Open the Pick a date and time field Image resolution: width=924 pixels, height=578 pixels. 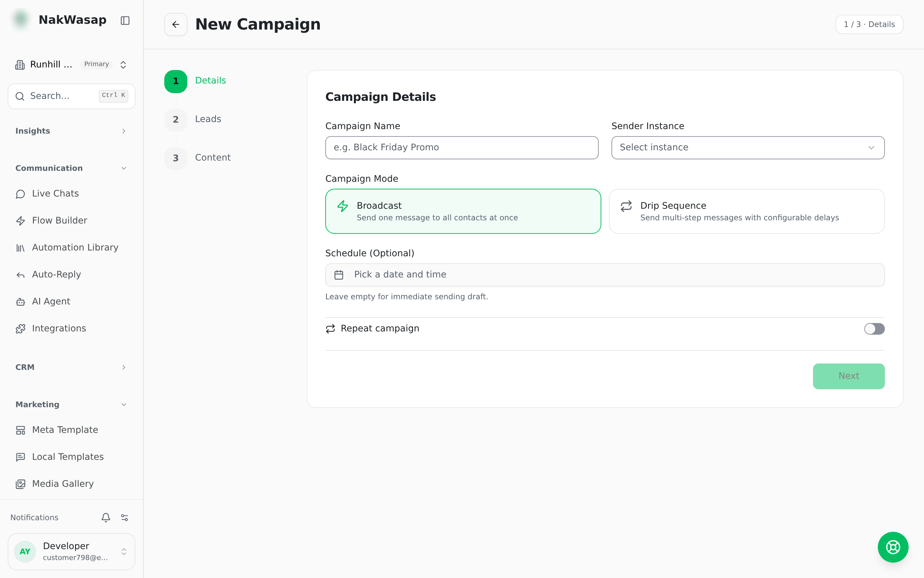605,275
